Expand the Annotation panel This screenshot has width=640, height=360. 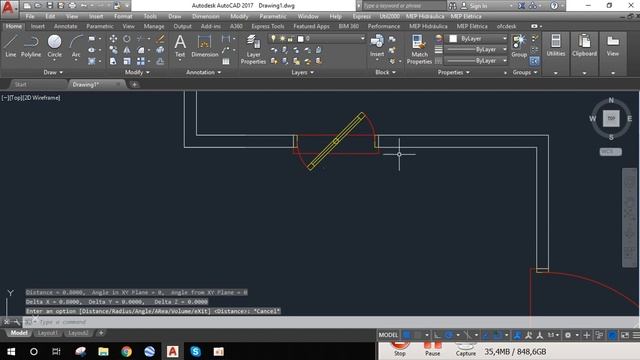coord(203,72)
